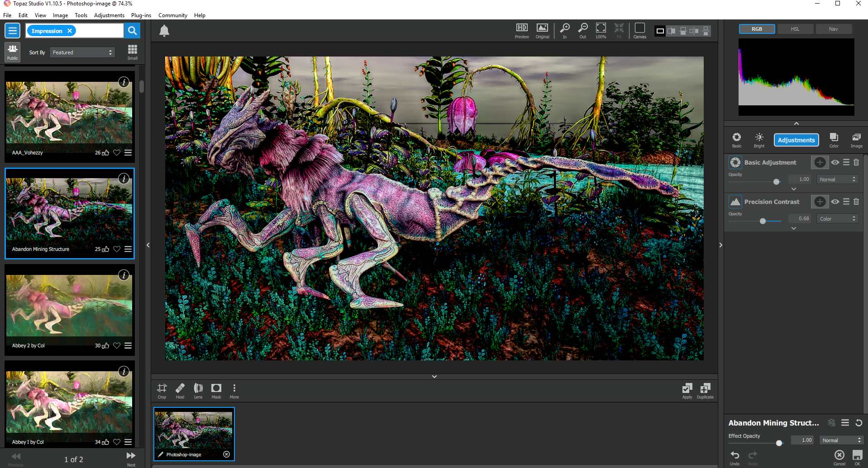Expand Basic Adjustment settings chevron

coord(794,189)
